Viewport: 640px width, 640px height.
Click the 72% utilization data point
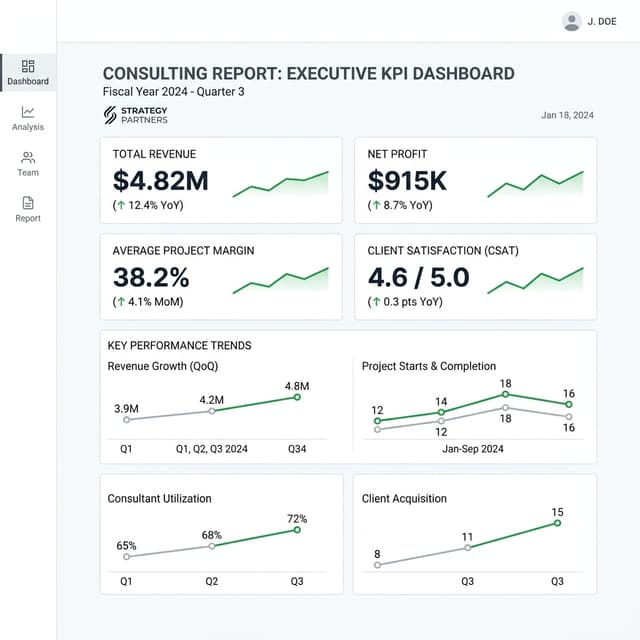[x=297, y=530]
